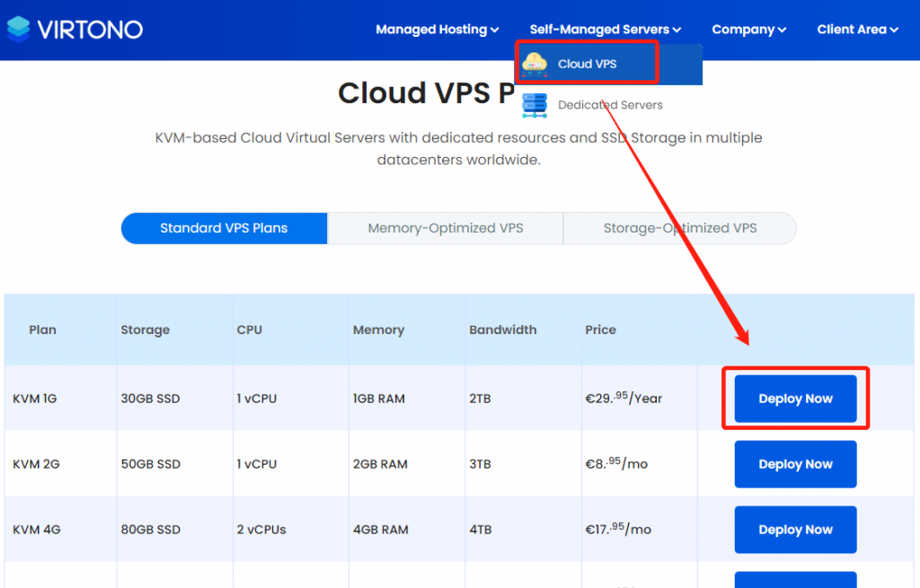Viewport: 920px width, 588px height.
Task: Deploy the KVM 4G plan
Action: 796,530
